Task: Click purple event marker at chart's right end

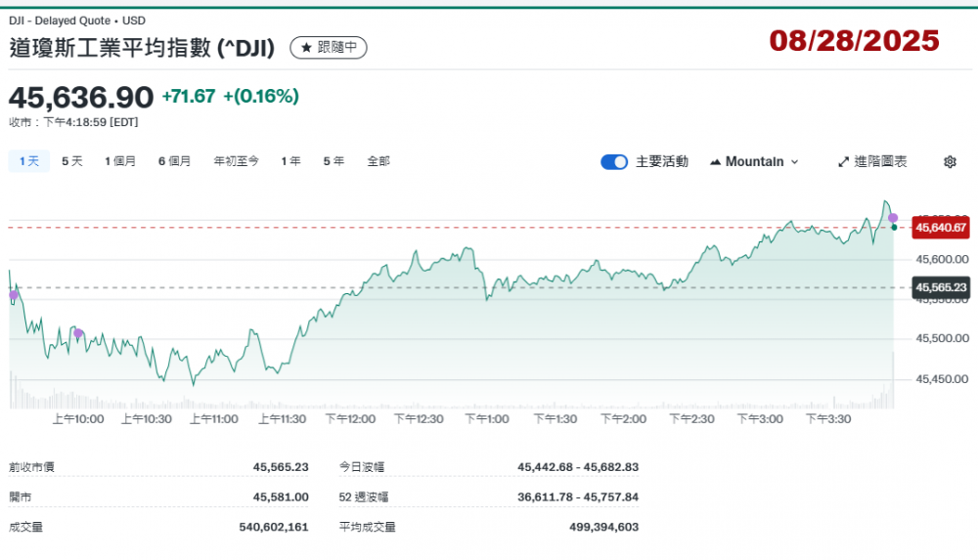Action: click(x=893, y=217)
